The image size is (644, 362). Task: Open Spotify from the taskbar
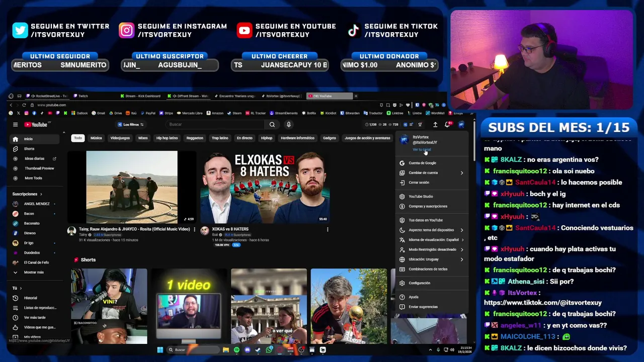236,350
